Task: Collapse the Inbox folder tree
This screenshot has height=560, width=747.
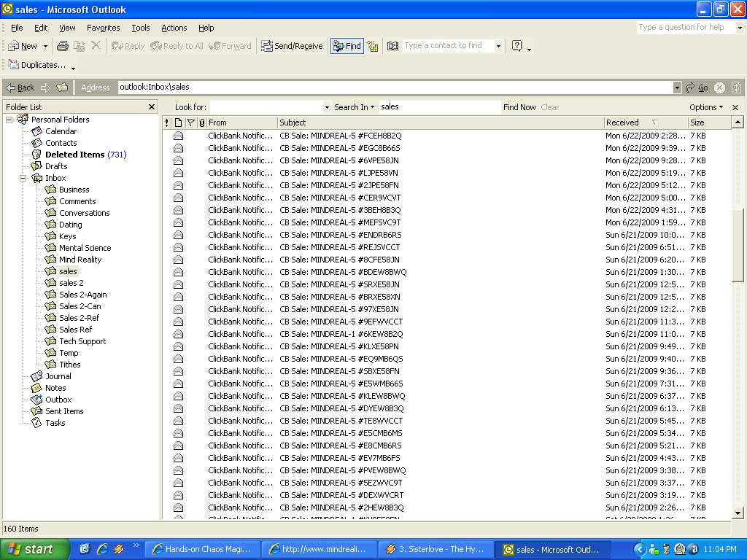Action: [x=23, y=178]
